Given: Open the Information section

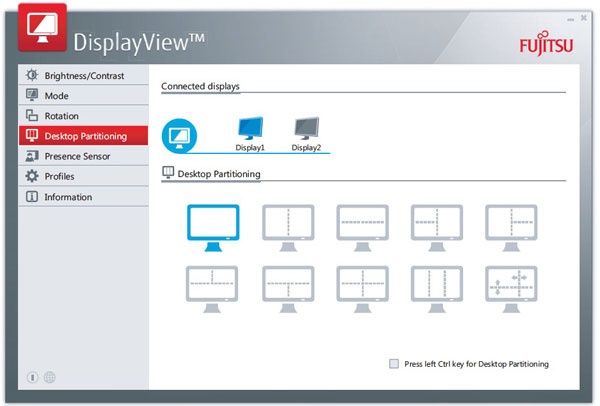Looking at the screenshot, I should click(83, 197).
